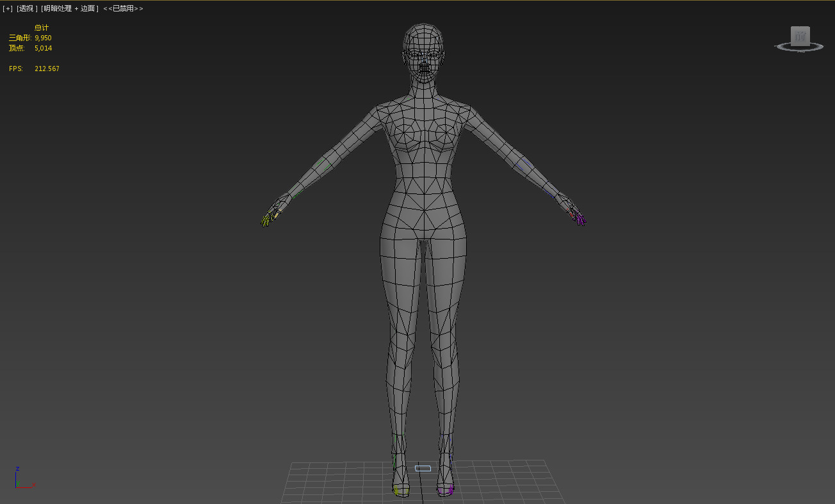Open the 明暗处理 + 边面 shading menu

click(70, 8)
